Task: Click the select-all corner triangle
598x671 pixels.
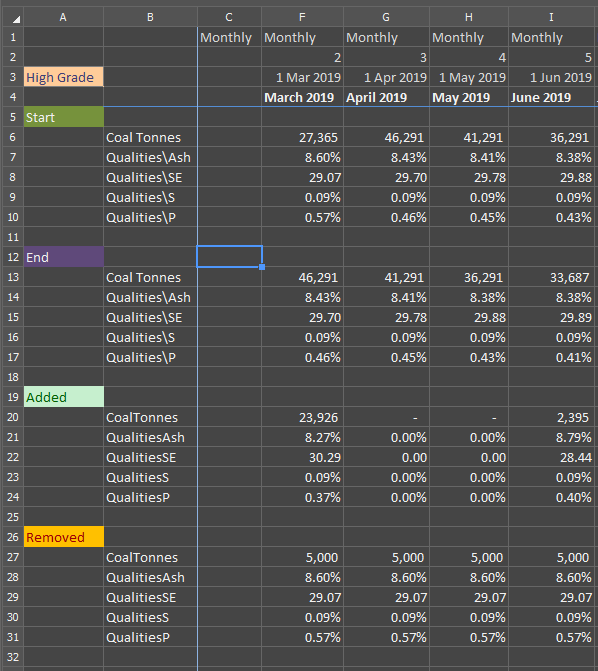Action: pyautogui.click(x=16, y=19)
